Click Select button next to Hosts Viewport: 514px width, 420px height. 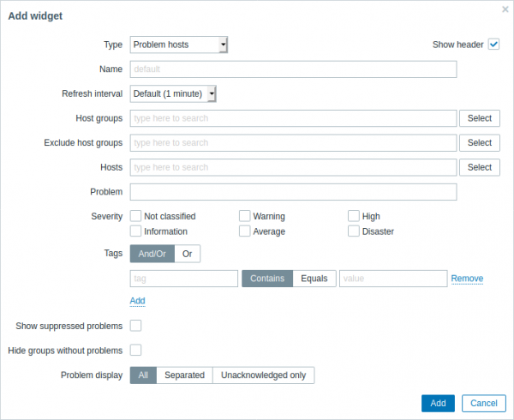click(x=480, y=167)
